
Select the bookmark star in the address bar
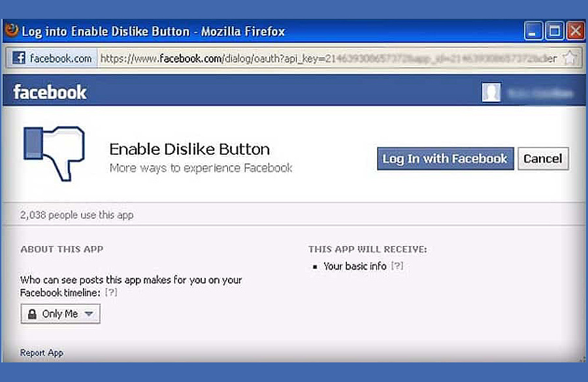coord(570,58)
